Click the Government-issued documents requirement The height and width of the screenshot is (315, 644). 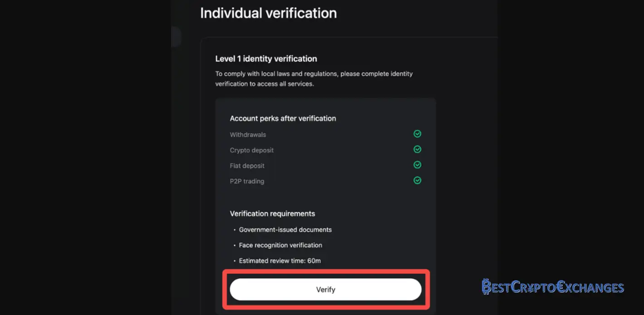pos(285,230)
